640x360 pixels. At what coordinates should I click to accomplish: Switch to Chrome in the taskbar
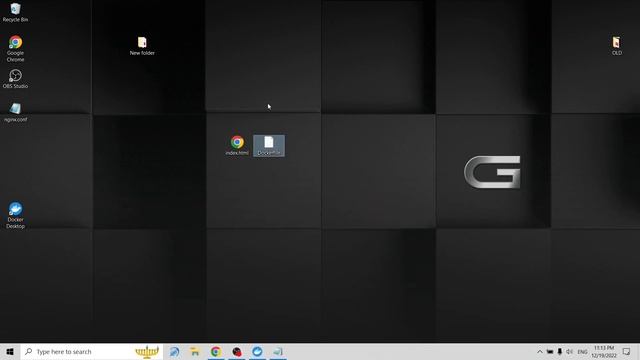coord(216,351)
